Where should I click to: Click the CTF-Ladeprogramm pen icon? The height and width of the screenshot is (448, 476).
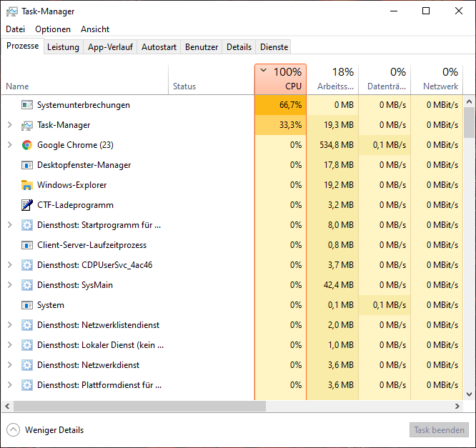coord(27,205)
